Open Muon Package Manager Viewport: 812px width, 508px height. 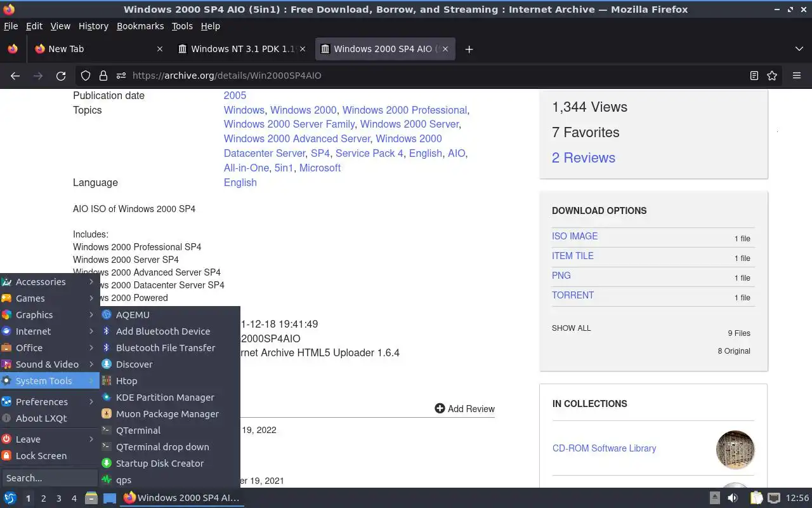pos(169,413)
